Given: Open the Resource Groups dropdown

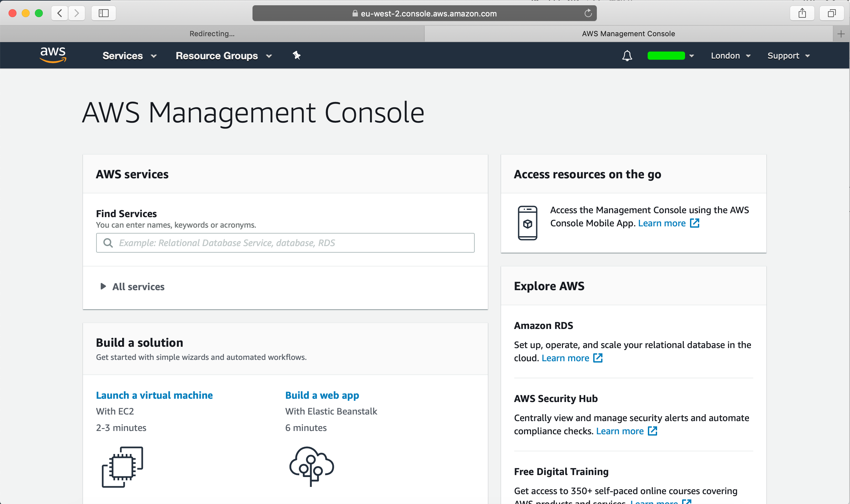Looking at the screenshot, I should 224,56.
